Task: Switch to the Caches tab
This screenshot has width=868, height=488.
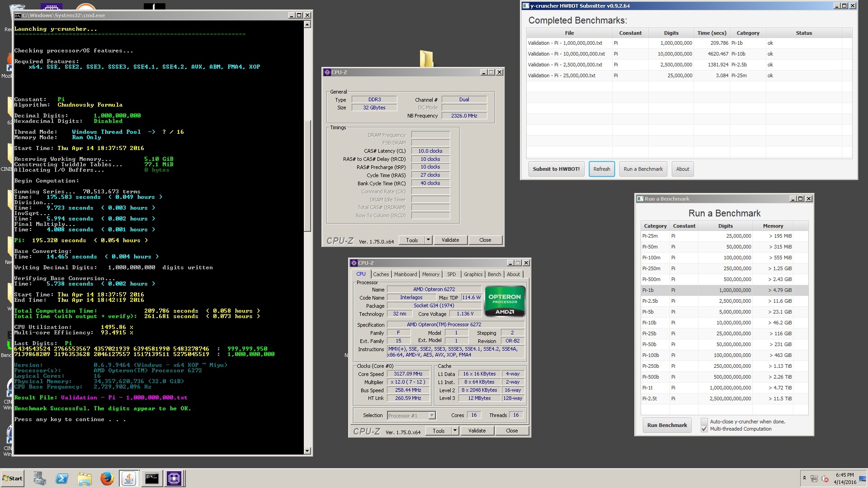Action: tap(381, 274)
